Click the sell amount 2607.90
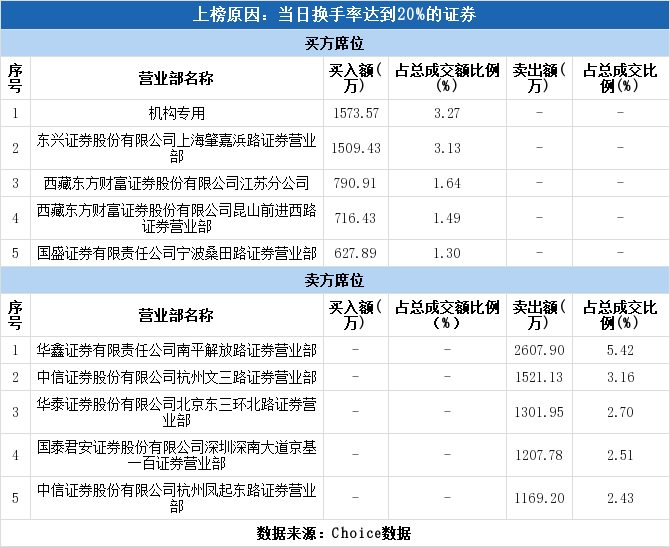Viewport: 670px width, 547px height. click(539, 350)
